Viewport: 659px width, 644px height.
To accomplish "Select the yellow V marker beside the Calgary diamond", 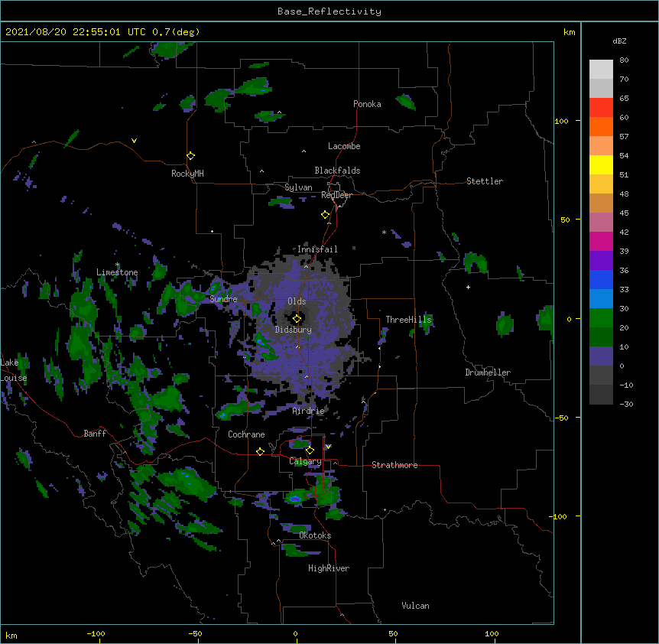I will [x=328, y=447].
